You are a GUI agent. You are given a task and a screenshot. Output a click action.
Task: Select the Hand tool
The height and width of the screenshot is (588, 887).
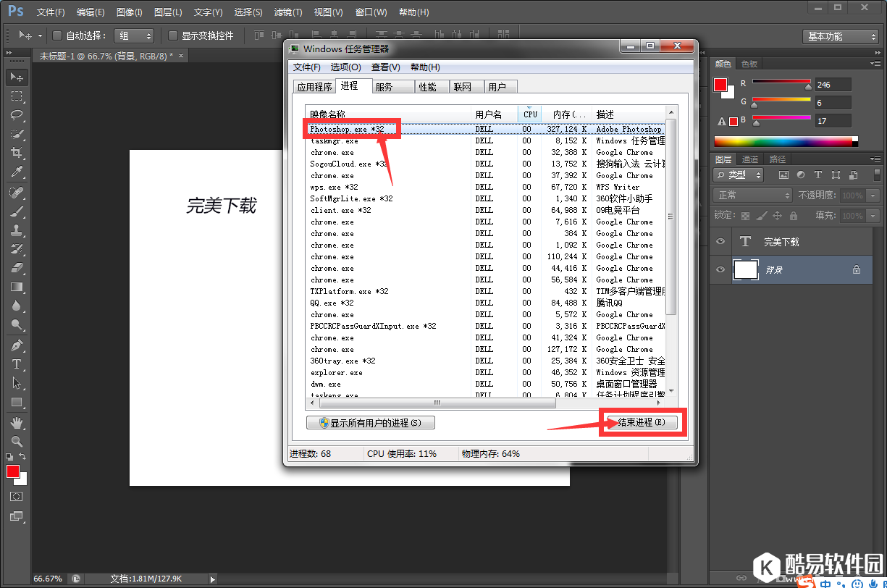tap(17, 422)
